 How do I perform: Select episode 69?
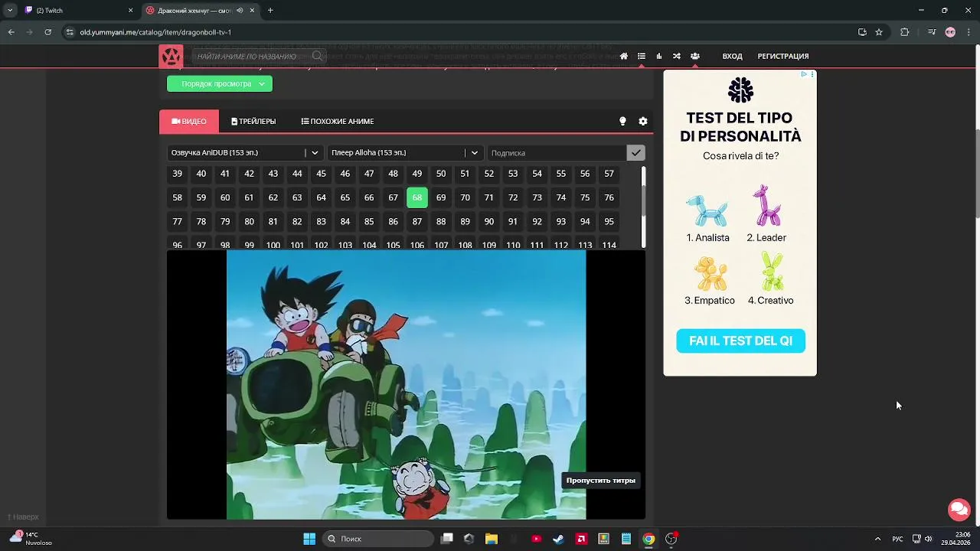coord(441,197)
